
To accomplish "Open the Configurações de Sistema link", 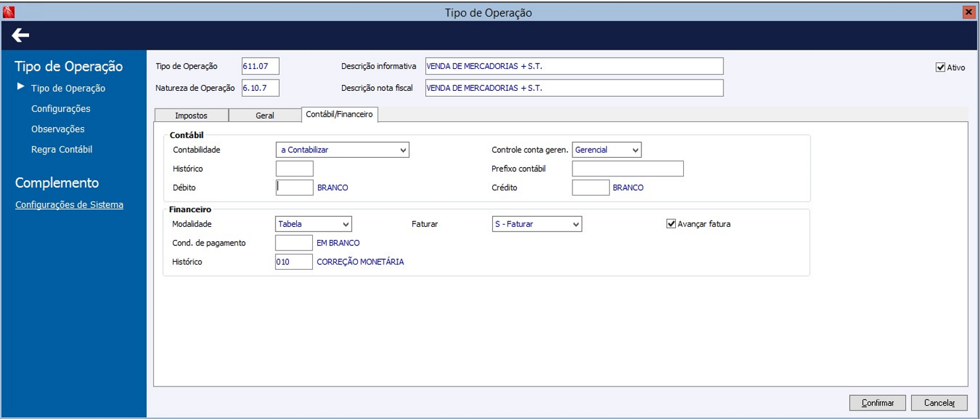I will coord(69,205).
